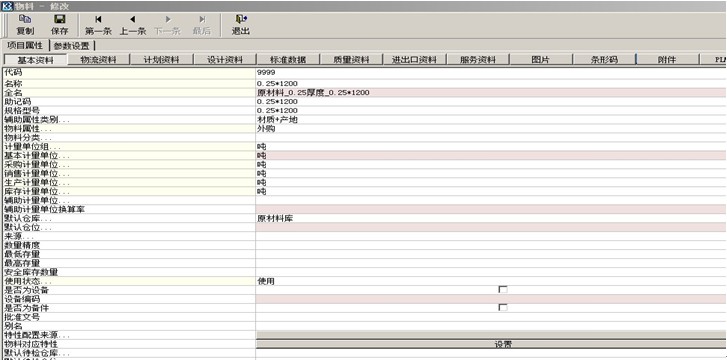Open the 使用状态 value field showing 使用
The width and height of the screenshot is (727, 360).
(x=491, y=281)
